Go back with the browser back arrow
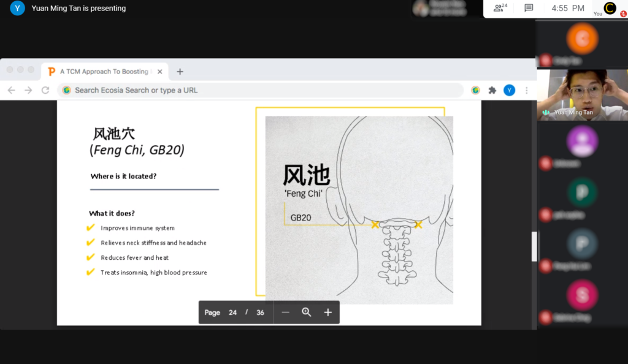The height and width of the screenshot is (364, 628). [x=11, y=90]
